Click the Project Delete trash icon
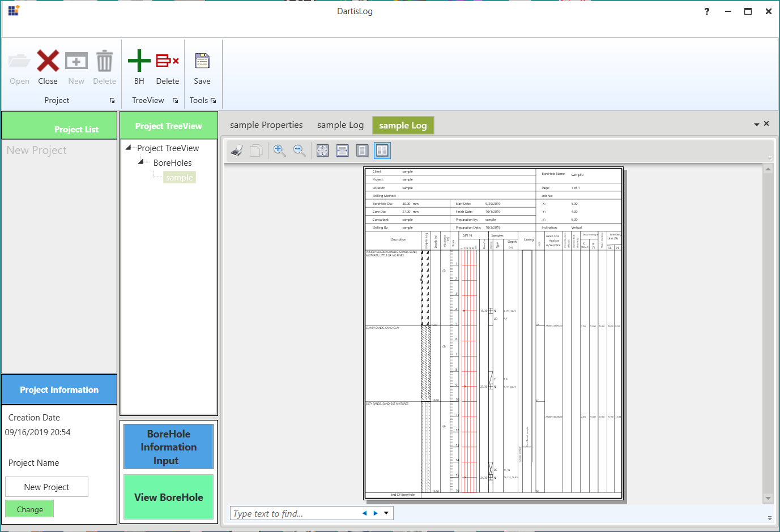This screenshot has height=532, width=780. tap(104, 61)
